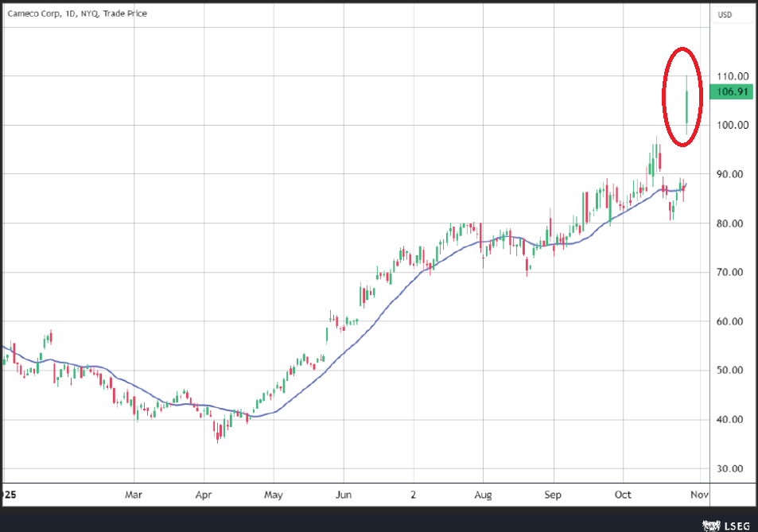Click the 60.00 price axis label
Viewport: 758px width, 532px height.
tap(729, 321)
